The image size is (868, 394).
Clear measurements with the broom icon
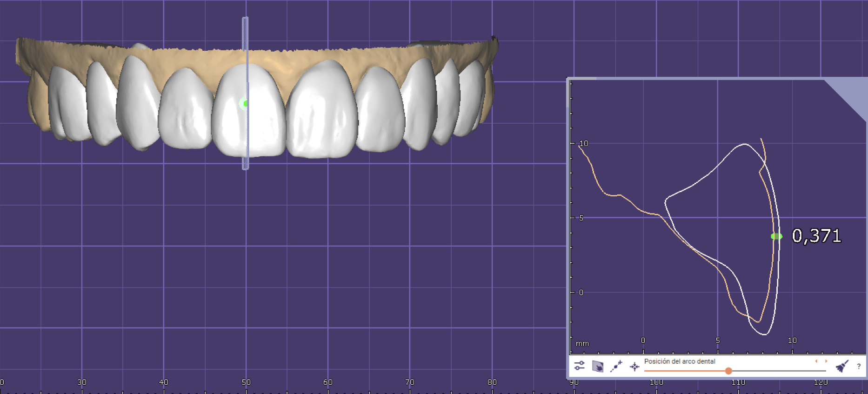(x=842, y=367)
